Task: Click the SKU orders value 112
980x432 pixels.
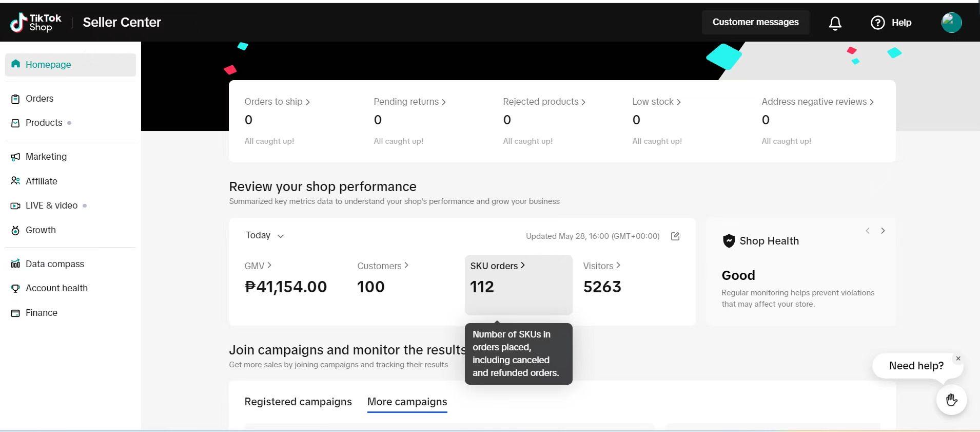Action: (482, 287)
